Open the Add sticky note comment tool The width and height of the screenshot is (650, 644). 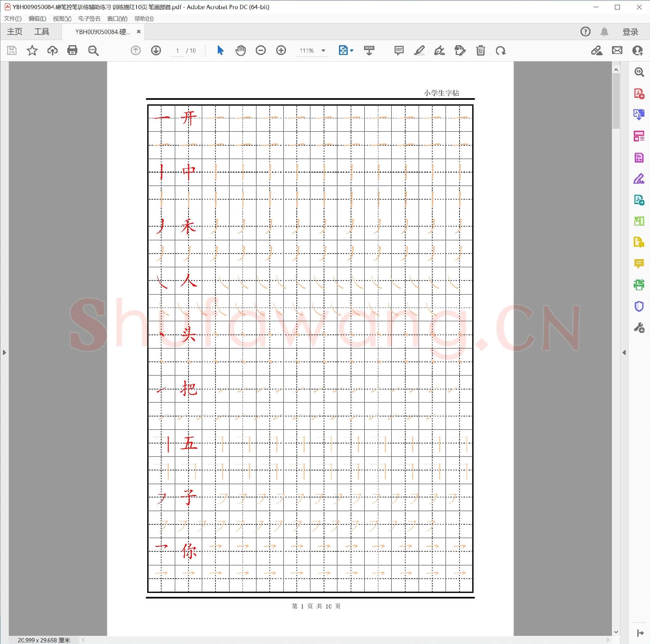coord(399,50)
